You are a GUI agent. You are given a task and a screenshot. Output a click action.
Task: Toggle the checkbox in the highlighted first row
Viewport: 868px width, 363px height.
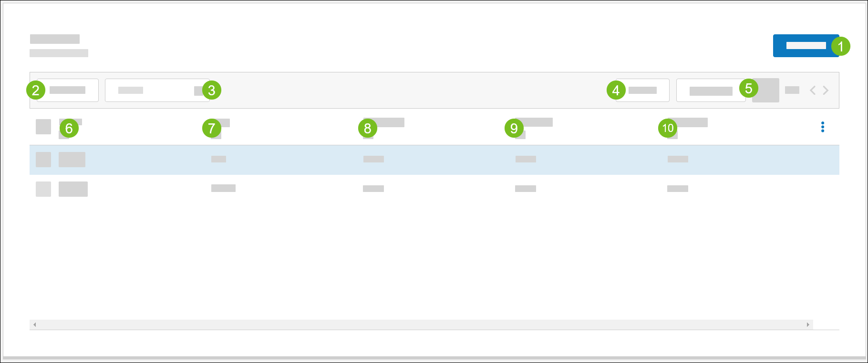pyautogui.click(x=43, y=160)
